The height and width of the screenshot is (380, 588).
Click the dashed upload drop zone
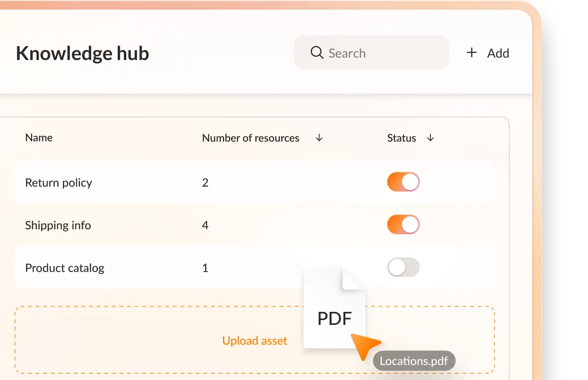point(144,339)
